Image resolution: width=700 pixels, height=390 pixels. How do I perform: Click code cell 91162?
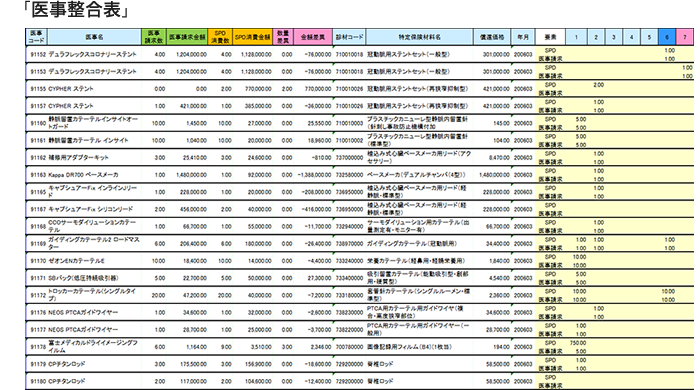[x=38, y=158]
